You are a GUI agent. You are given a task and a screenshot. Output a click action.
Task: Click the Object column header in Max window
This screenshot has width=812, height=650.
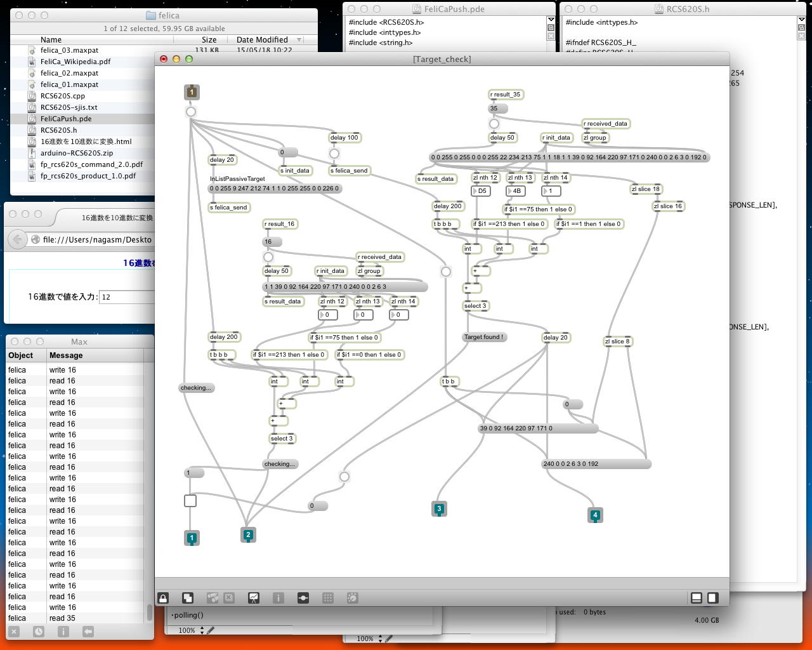[21, 355]
